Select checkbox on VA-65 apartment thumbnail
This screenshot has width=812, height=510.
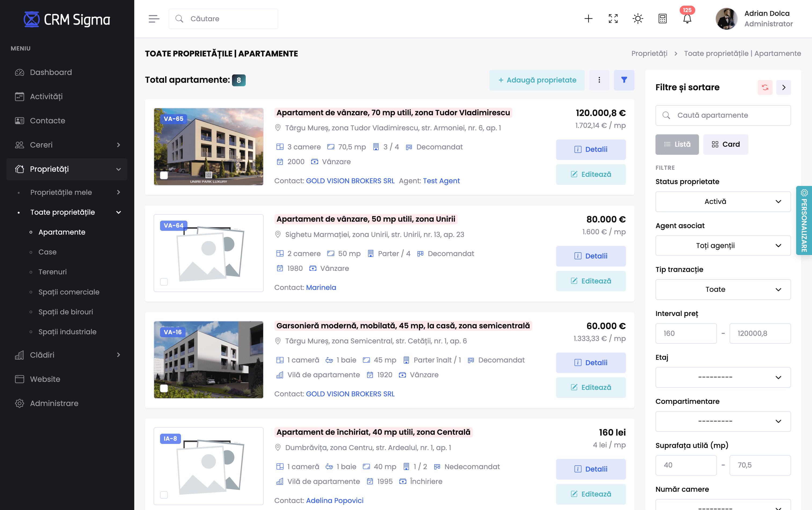[164, 175]
